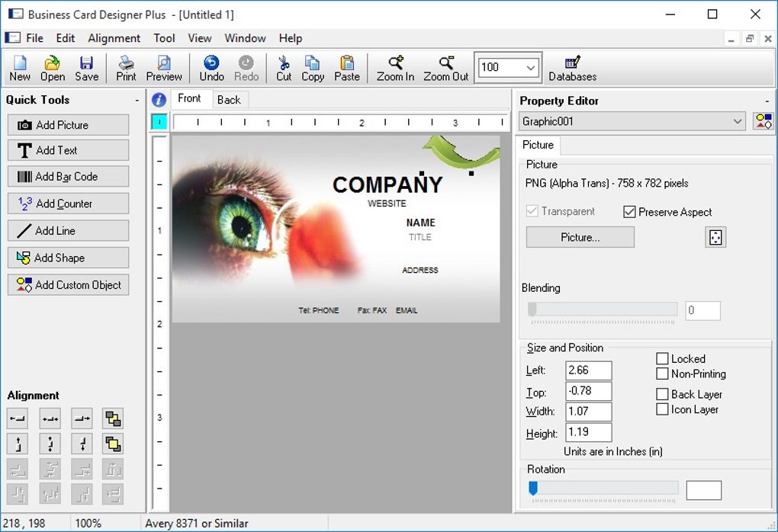Open the Edit menu
Image resolution: width=778 pixels, height=532 pixels.
tap(65, 38)
